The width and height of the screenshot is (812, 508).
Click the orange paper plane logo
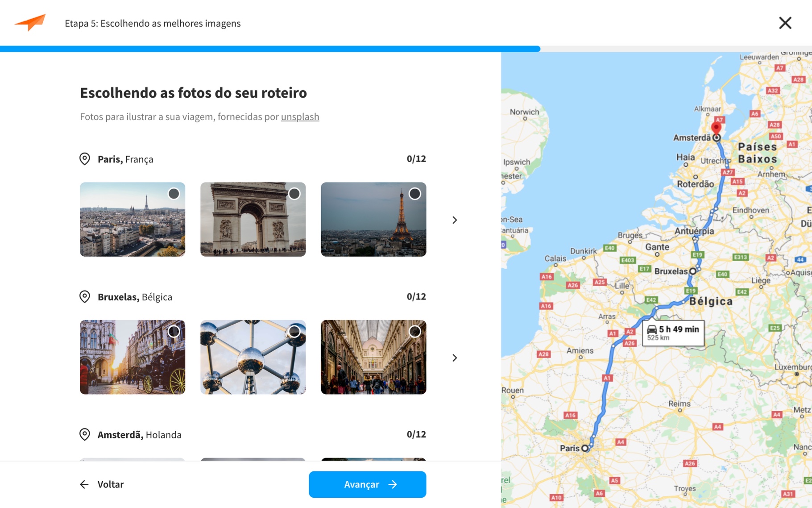[30, 22]
